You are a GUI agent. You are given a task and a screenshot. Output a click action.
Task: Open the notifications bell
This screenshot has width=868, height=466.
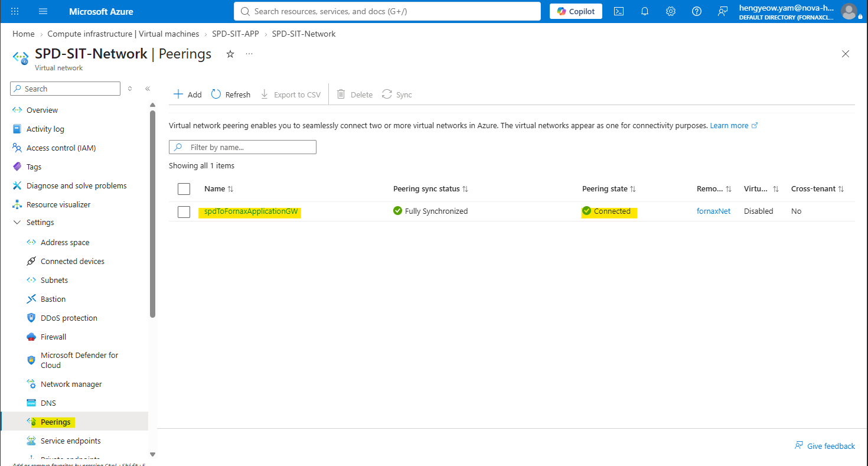pyautogui.click(x=645, y=11)
